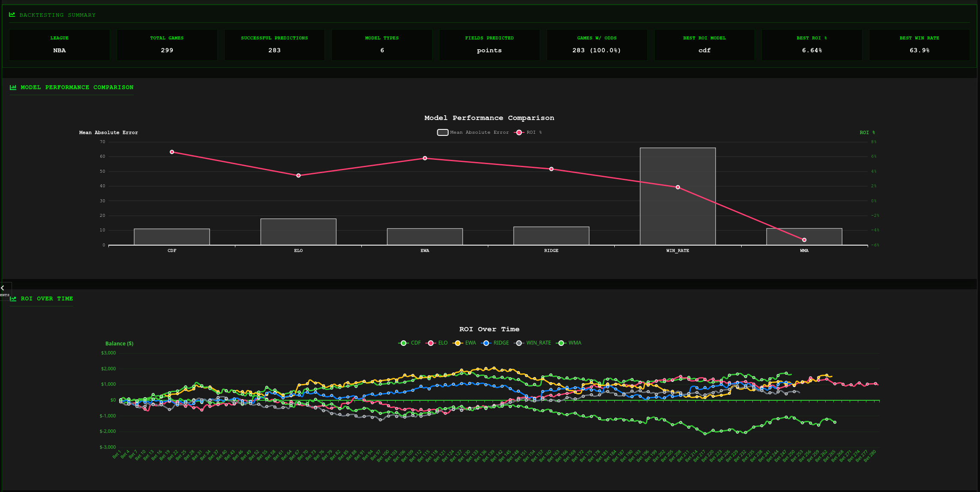Image resolution: width=980 pixels, height=492 pixels.
Task: Click the ROI Over Time line-chart icon
Action: pos(13,299)
